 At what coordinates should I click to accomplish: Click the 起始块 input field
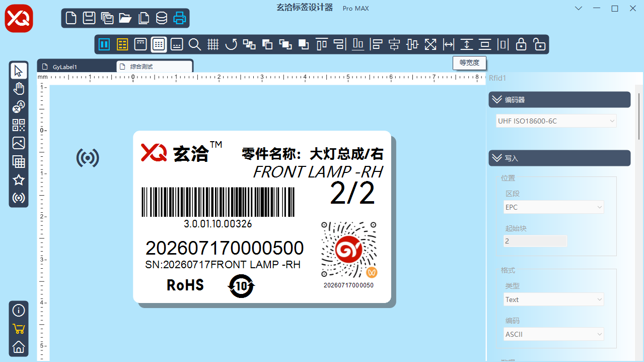click(535, 241)
